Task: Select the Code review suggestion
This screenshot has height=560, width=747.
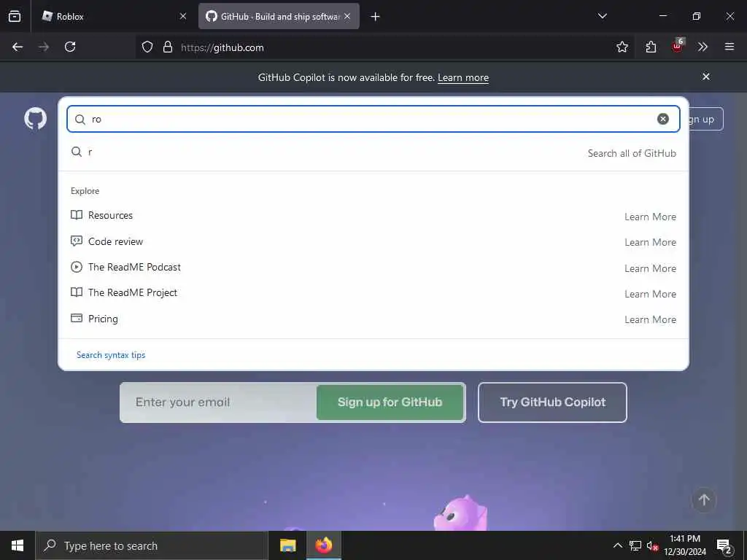Action: (x=115, y=241)
